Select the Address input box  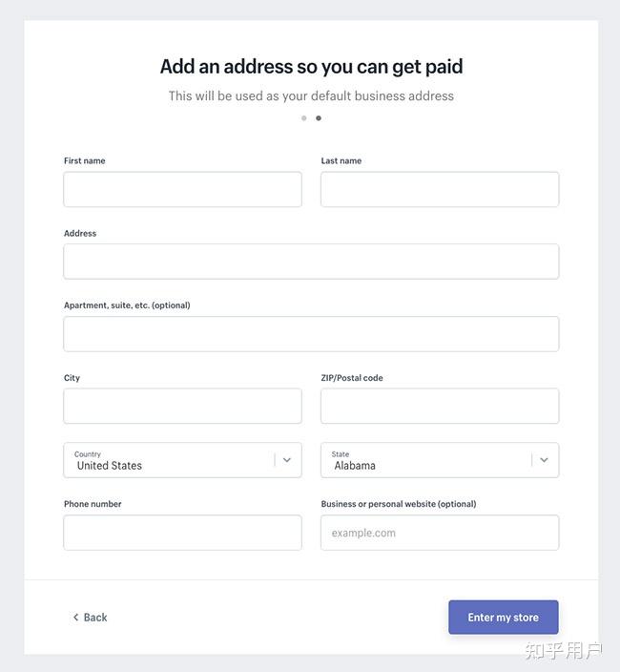click(x=311, y=262)
